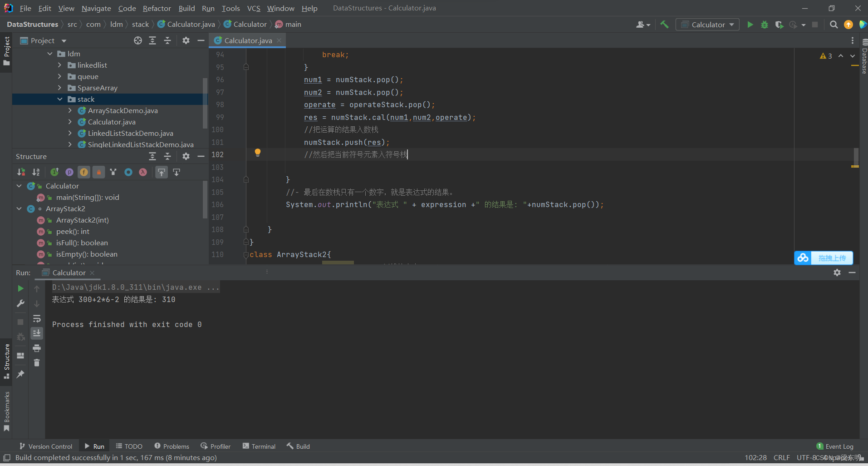Toggle Sort Alphabetically in Structure
868x466 pixels.
pyautogui.click(x=36, y=172)
